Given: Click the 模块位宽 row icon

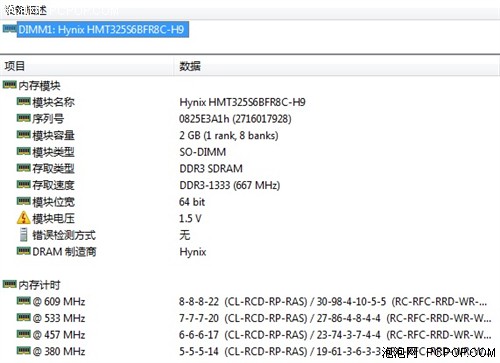Looking at the screenshot, I should (24, 201).
